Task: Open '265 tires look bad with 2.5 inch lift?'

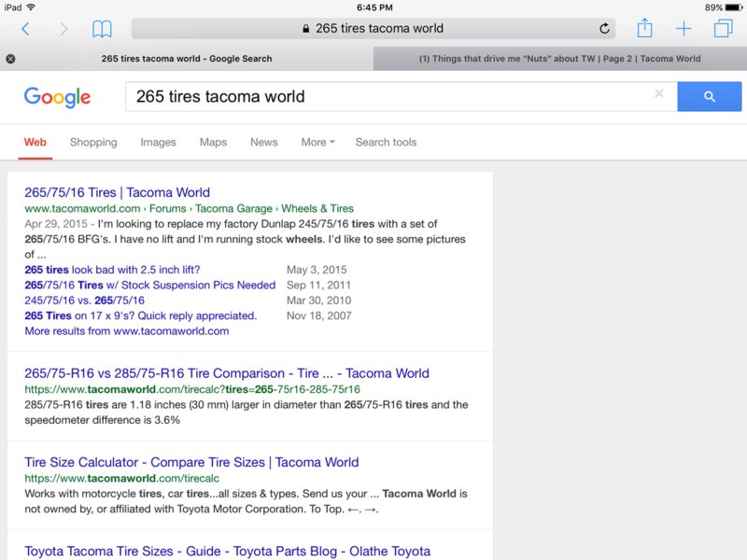Action: pos(112,270)
